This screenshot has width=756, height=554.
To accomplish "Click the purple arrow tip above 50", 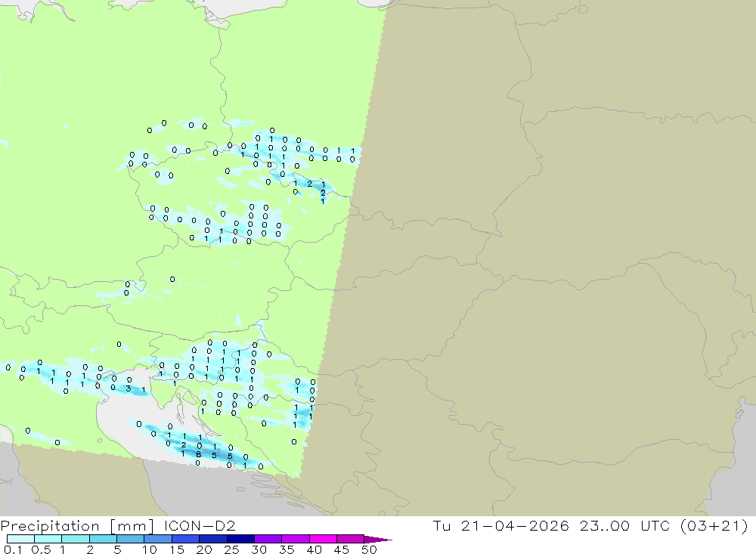I will click(378, 540).
